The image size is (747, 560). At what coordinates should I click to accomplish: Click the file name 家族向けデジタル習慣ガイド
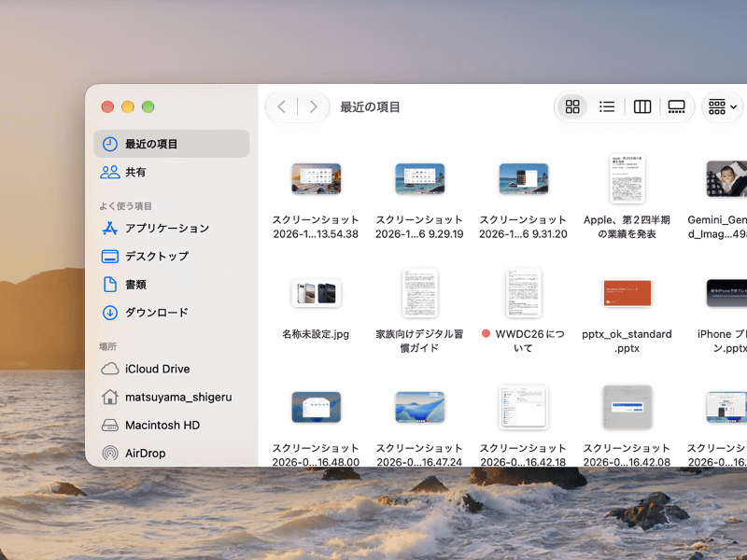coord(419,341)
